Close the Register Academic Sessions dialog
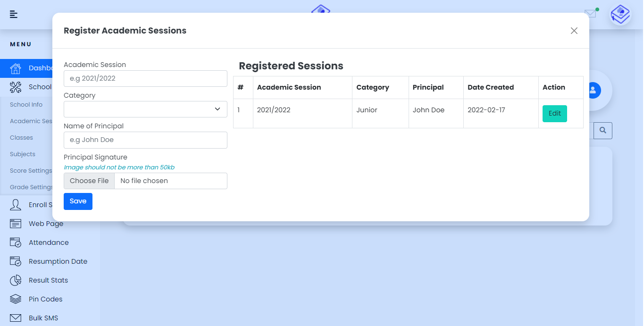The width and height of the screenshot is (644, 326). 574,31
